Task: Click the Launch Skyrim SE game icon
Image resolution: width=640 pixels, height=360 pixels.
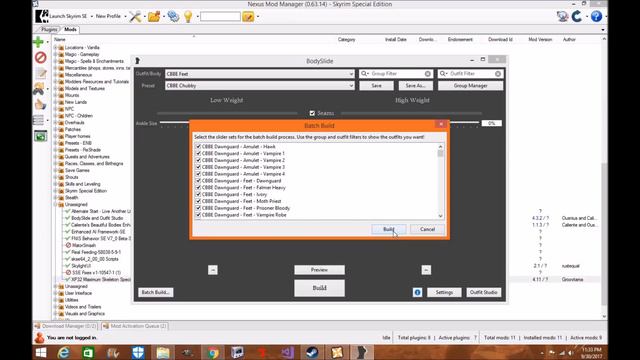Action: 42,16
